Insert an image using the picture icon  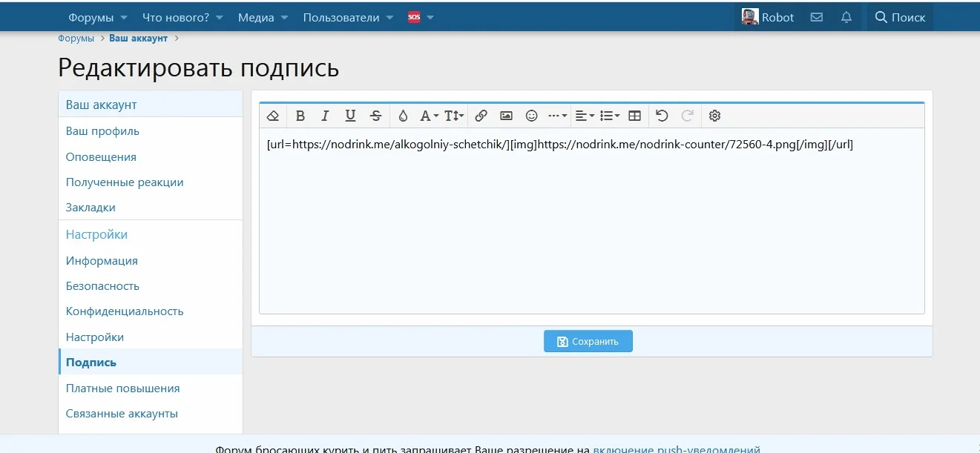[506, 116]
